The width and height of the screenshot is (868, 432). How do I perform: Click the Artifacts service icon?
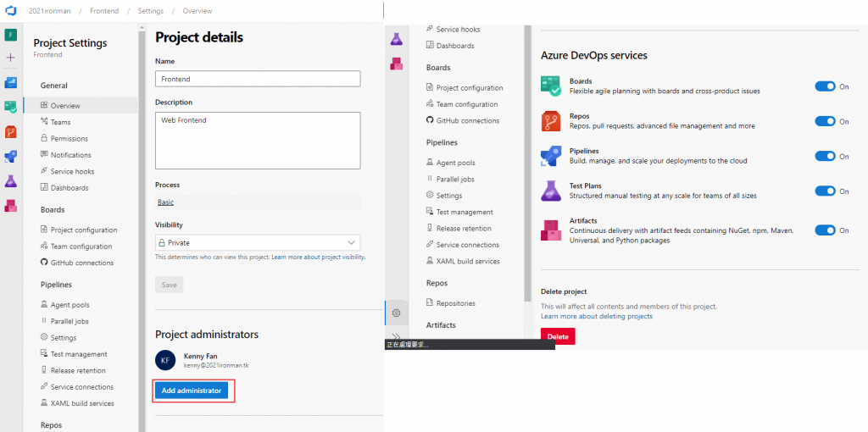coord(551,230)
